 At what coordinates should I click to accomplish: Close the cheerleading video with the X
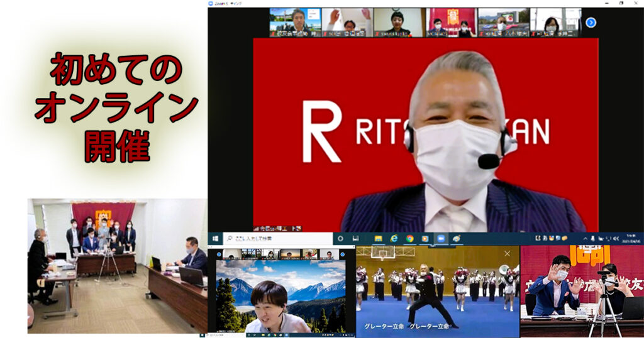click(x=508, y=253)
